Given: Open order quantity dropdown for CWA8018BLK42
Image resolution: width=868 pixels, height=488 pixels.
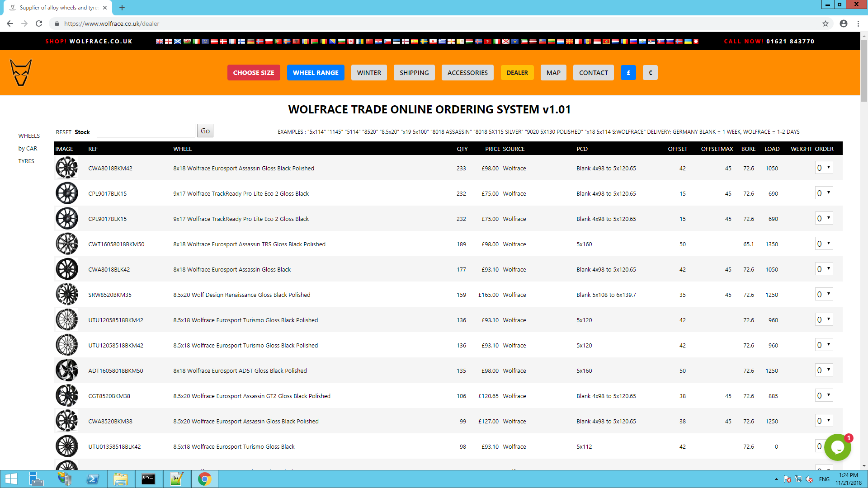Looking at the screenshot, I should point(824,269).
